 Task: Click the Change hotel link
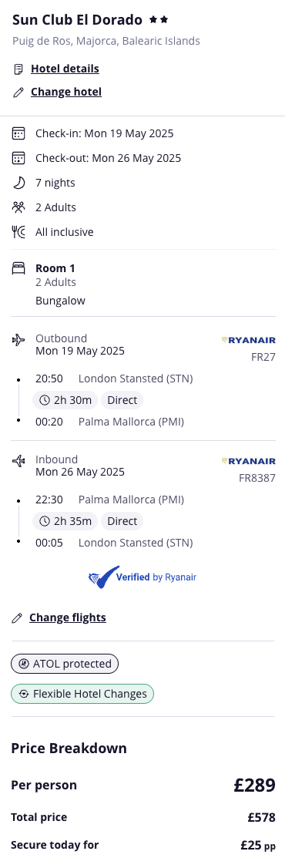[66, 92]
